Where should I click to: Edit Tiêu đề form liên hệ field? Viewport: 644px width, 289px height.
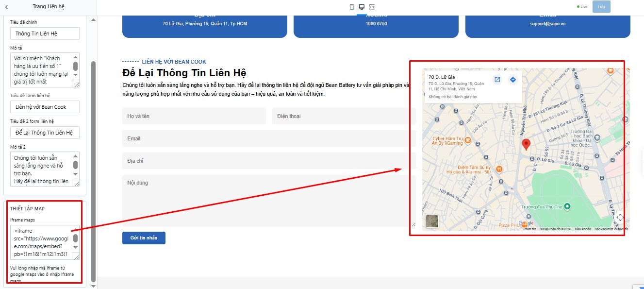(45, 107)
